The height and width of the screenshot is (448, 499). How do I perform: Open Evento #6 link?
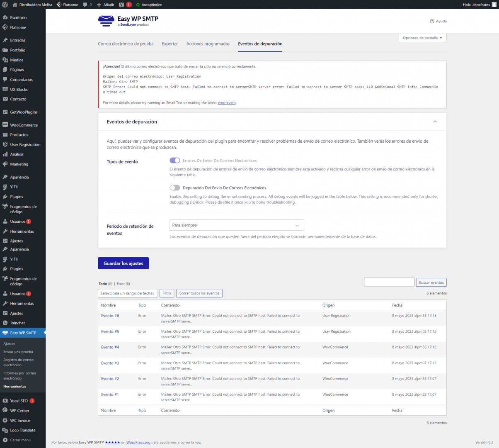(x=110, y=316)
